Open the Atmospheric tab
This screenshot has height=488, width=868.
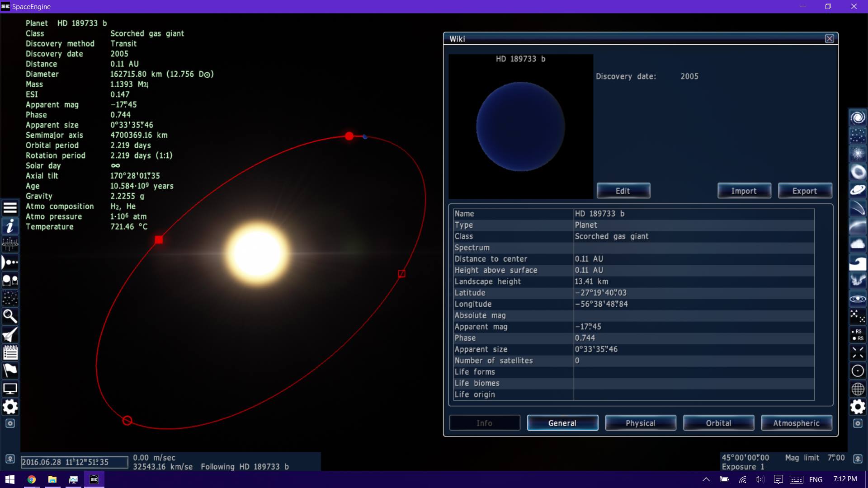797,423
